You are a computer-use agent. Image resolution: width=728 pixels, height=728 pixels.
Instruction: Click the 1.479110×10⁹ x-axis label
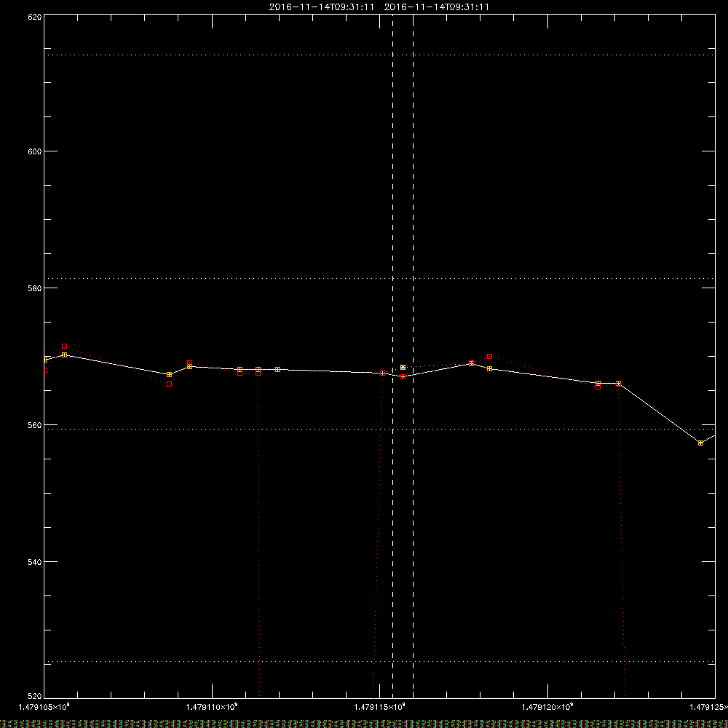pyautogui.click(x=212, y=707)
